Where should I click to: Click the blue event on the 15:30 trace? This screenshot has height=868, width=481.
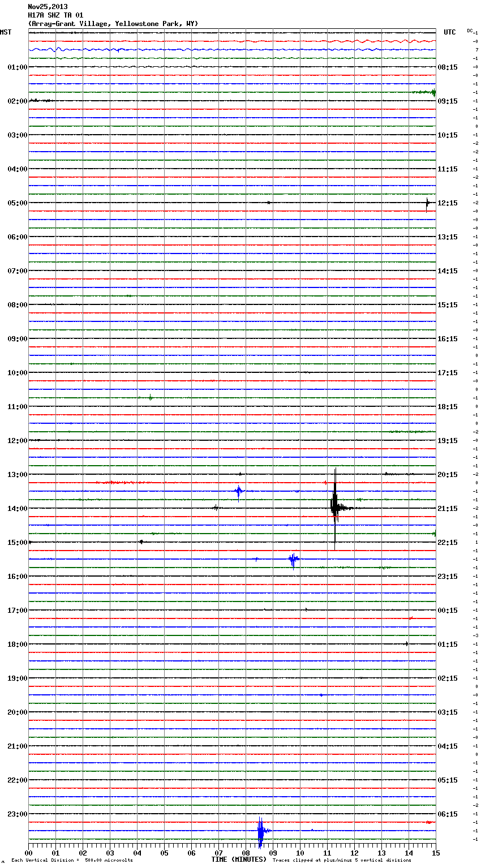pyautogui.click(x=293, y=560)
